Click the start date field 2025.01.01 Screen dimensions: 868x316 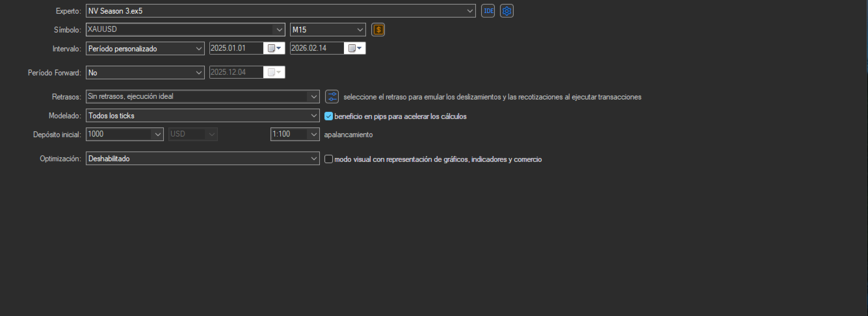(237, 48)
